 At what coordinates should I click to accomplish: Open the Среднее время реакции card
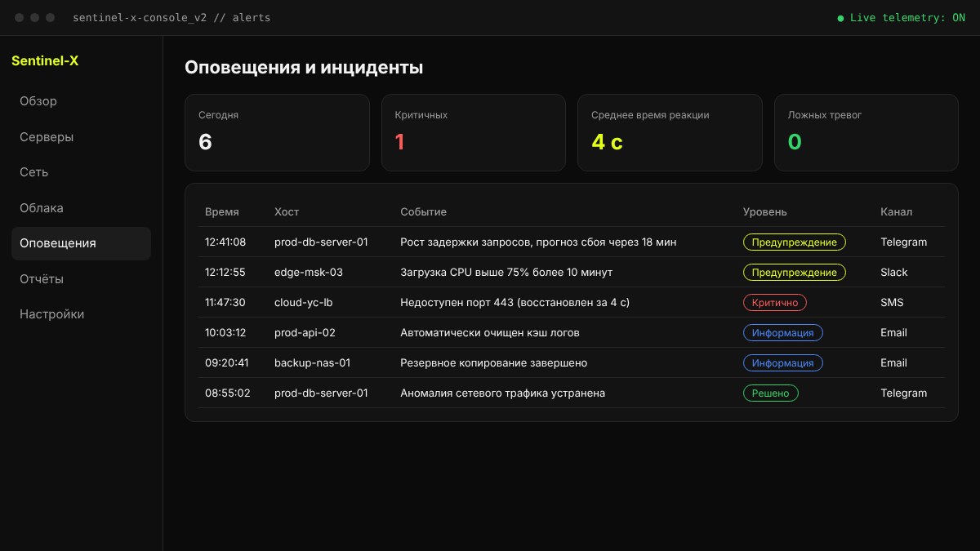[670, 132]
